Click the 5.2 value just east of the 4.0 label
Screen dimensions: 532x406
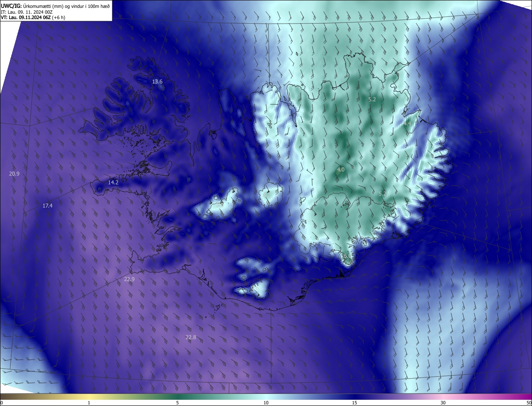click(x=382, y=194)
